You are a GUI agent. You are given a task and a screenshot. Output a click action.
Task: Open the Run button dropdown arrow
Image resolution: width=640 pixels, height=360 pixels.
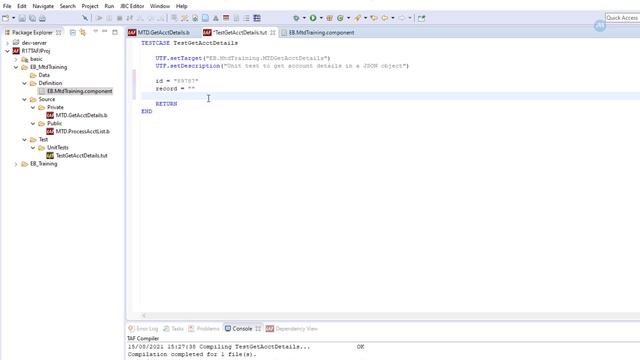(321, 18)
